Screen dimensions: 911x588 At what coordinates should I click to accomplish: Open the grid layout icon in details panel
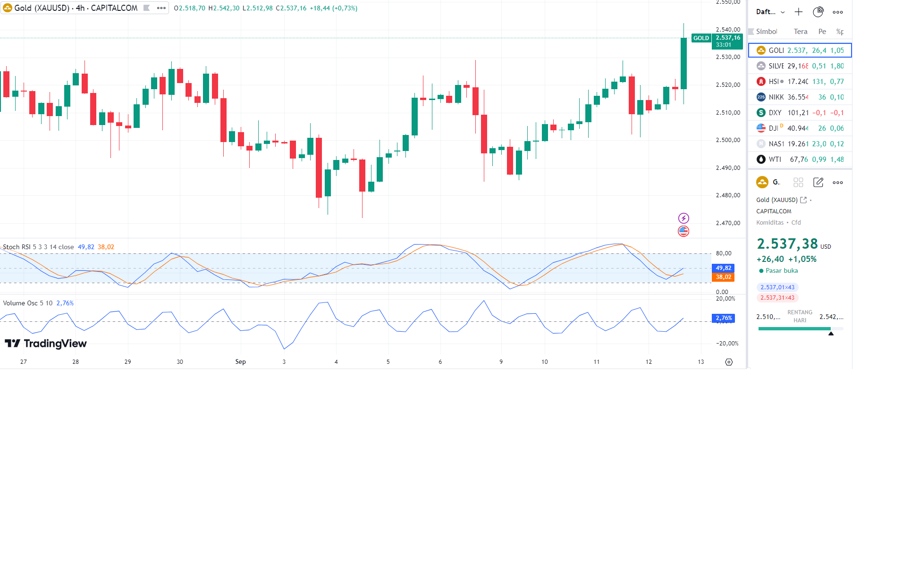coord(798,182)
